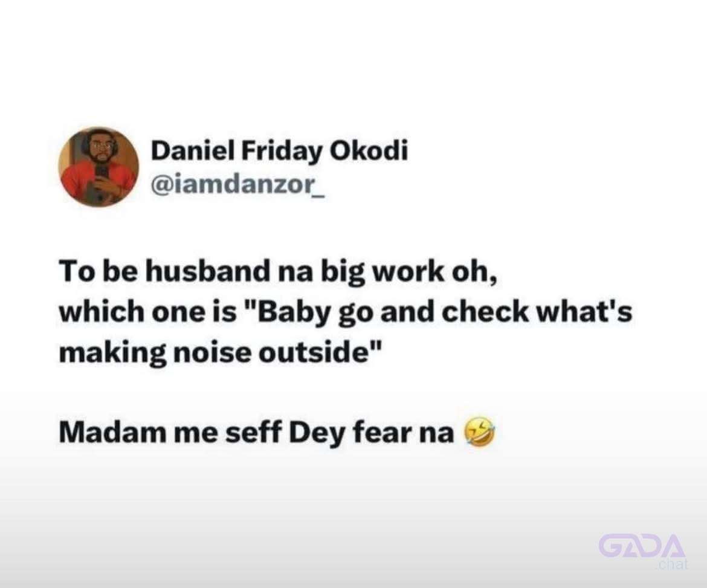This screenshot has height=588, width=707.
Task: Open the round profile avatar picture
Action: [x=98, y=167]
